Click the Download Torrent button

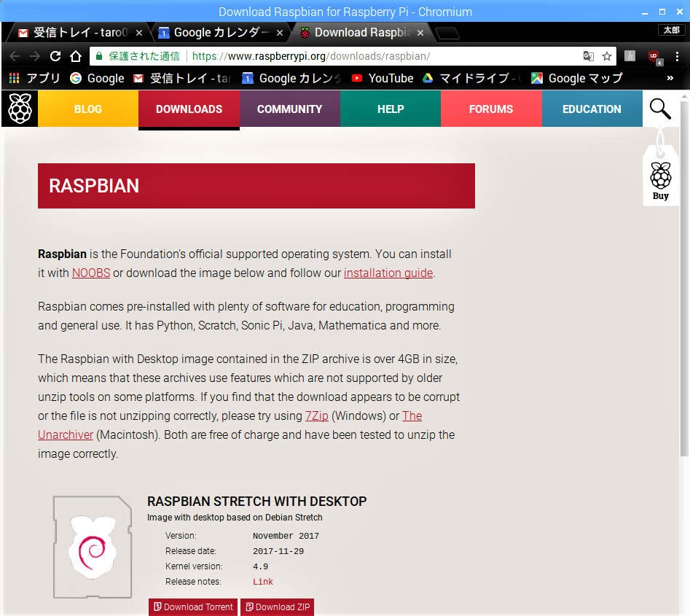click(193, 607)
